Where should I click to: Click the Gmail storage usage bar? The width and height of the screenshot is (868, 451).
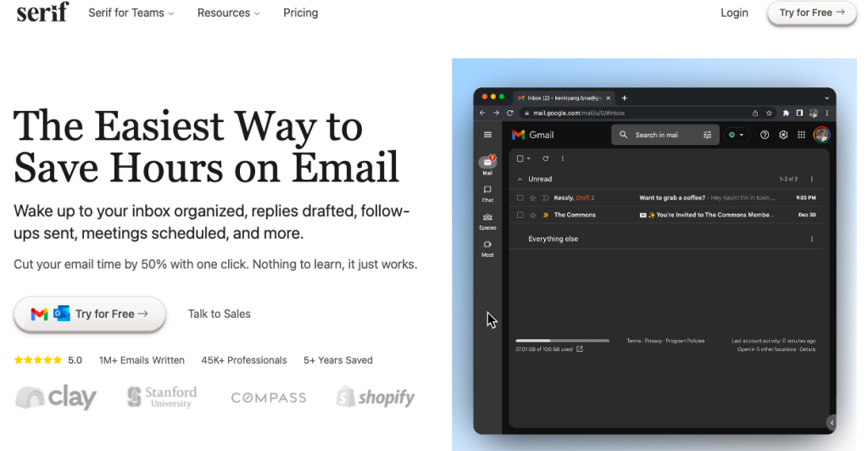(x=563, y=341)
